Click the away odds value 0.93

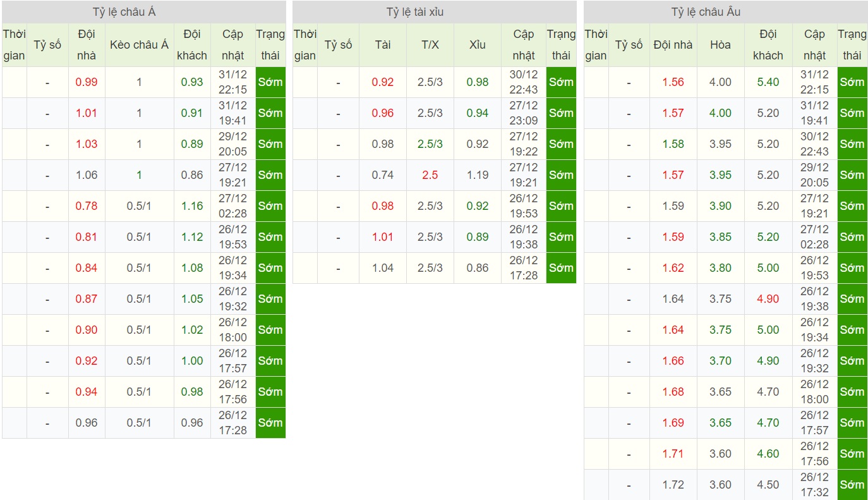[x=192, y=82]
